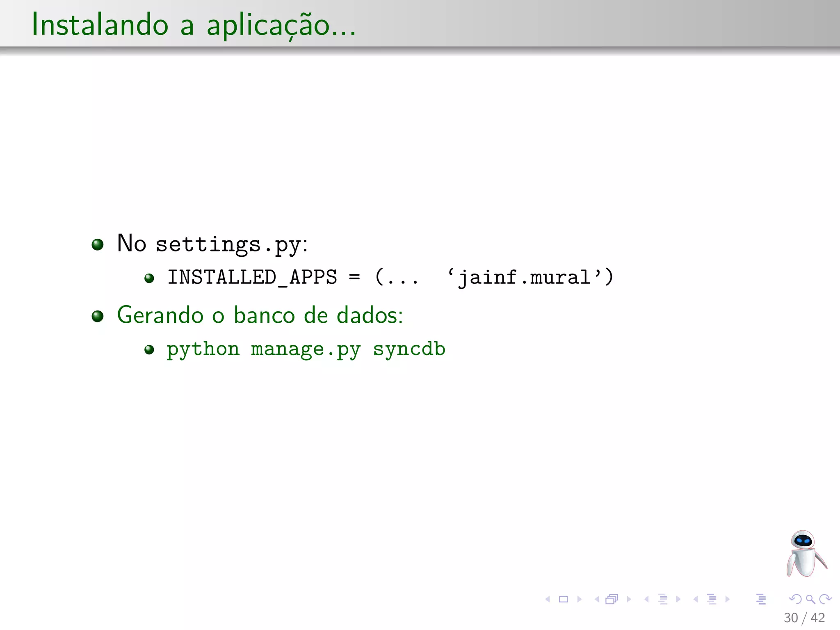Click the slide rectangle navigation icon

click(x=564, y=599)
